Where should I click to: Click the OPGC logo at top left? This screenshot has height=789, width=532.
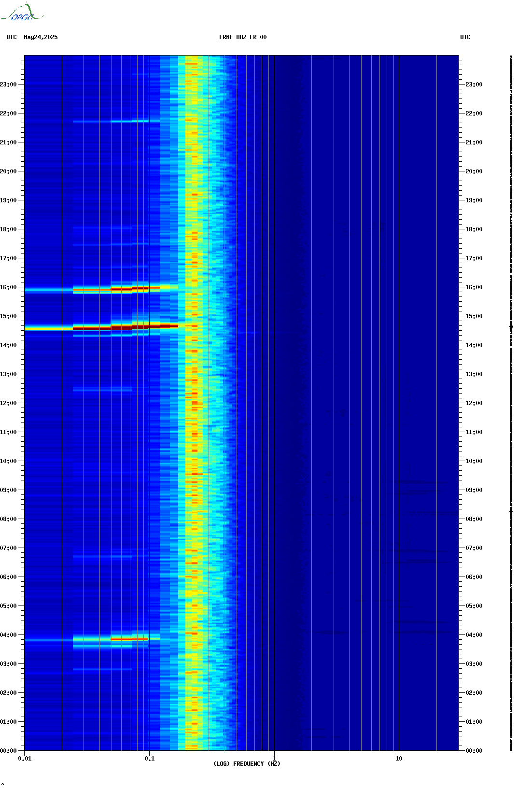tap(22, 12)
